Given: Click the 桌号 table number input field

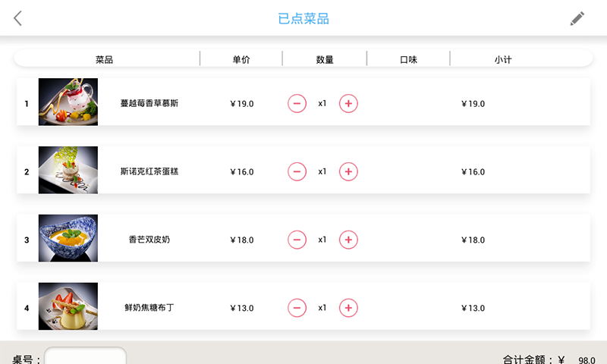Looking at the screenshot, I should (85, 356).
